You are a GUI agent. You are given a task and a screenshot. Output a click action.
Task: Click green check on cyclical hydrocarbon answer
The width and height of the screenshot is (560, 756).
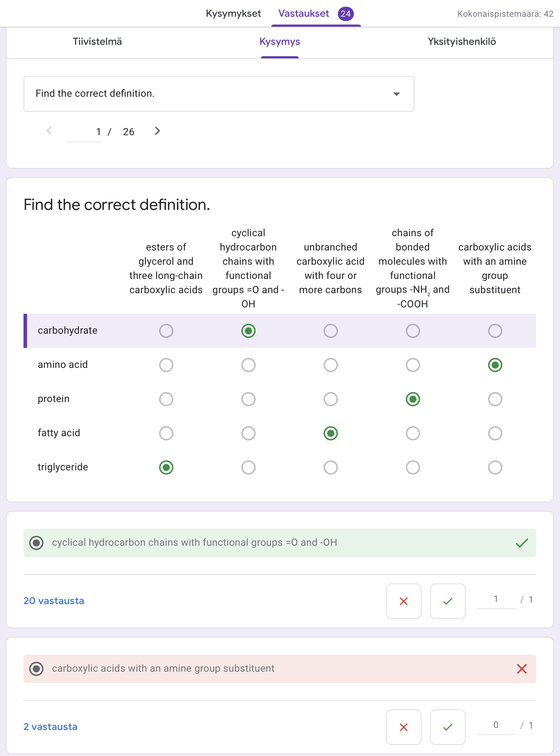tap(522, 543)
